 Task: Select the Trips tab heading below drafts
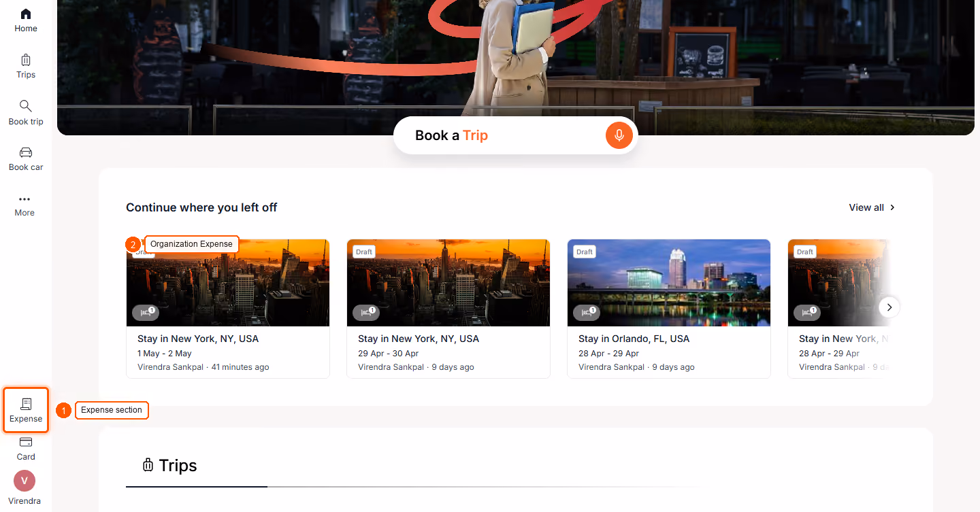click(x=169, y=465)
